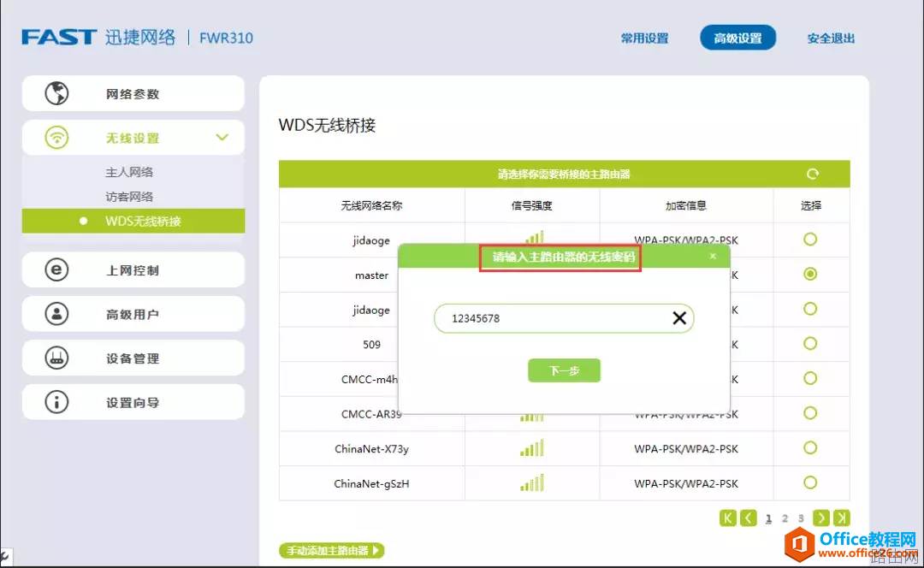The width and height of the screenshot is (924, 568).
Task: Click the 设备管理 device icon
Action: 55,358
